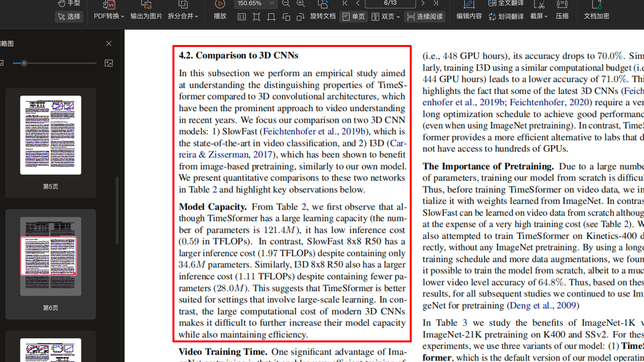This screenshot has width=644, height=362.
Task: Jump to first page arrow
Action: (345, 3)
